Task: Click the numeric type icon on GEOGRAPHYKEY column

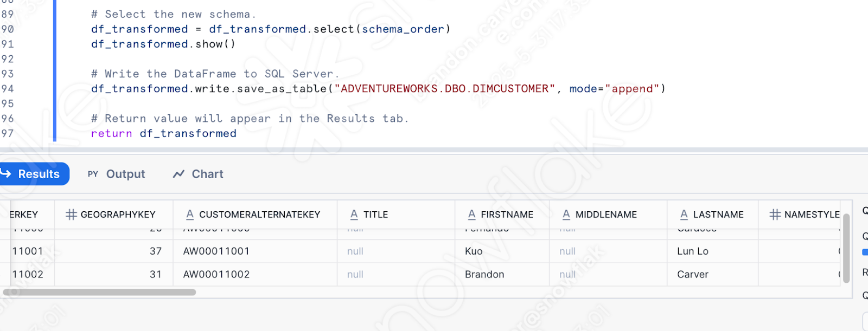Action: [x=71, y=214]
